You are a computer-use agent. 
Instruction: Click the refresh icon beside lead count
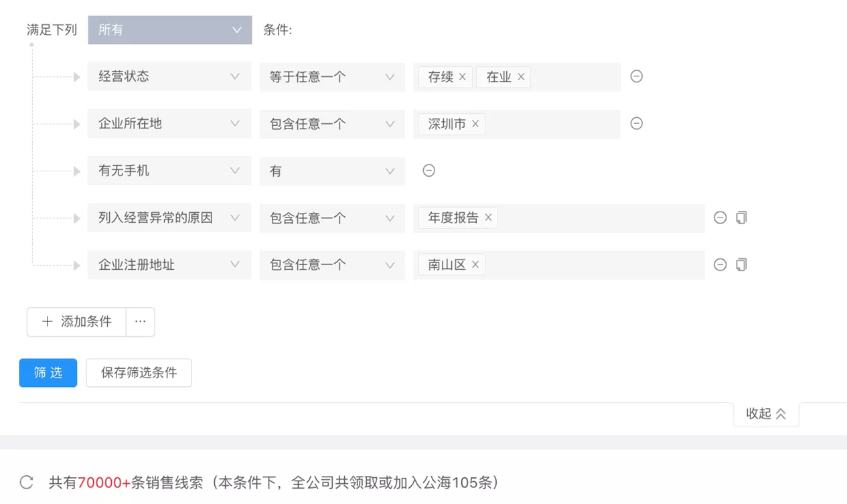point(27,482)
